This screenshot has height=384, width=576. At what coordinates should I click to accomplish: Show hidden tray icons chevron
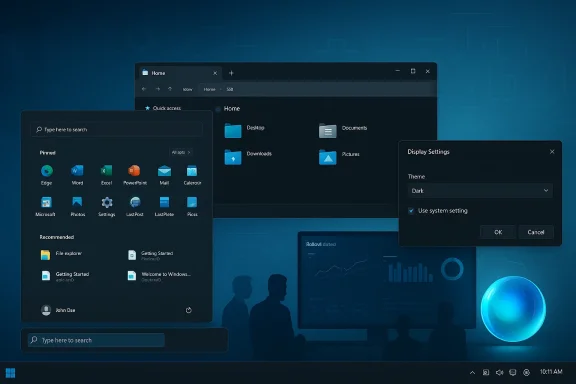(472, 373)
